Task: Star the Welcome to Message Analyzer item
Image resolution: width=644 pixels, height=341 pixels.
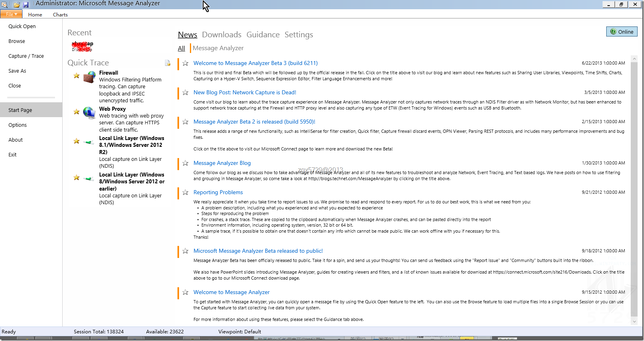Action: coord(185,292)
